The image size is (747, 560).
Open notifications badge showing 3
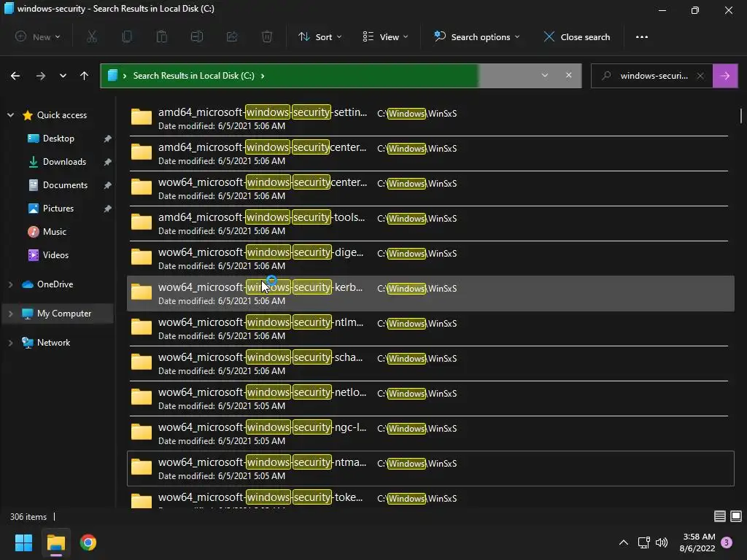click(727, 542)
